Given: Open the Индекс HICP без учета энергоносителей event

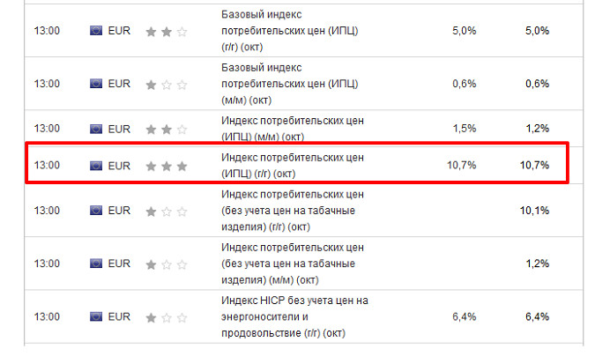Looking at the screenshot, I should (x=294, y=316).
